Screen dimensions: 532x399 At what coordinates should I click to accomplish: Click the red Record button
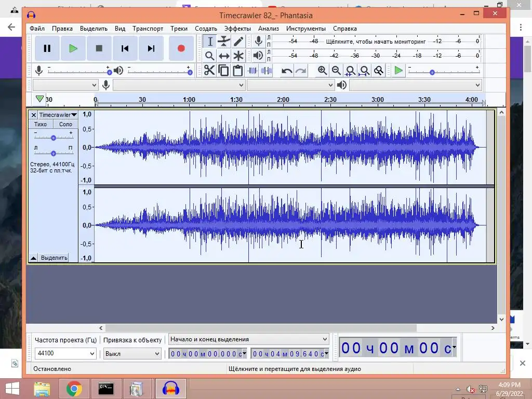tap(181, 48)
